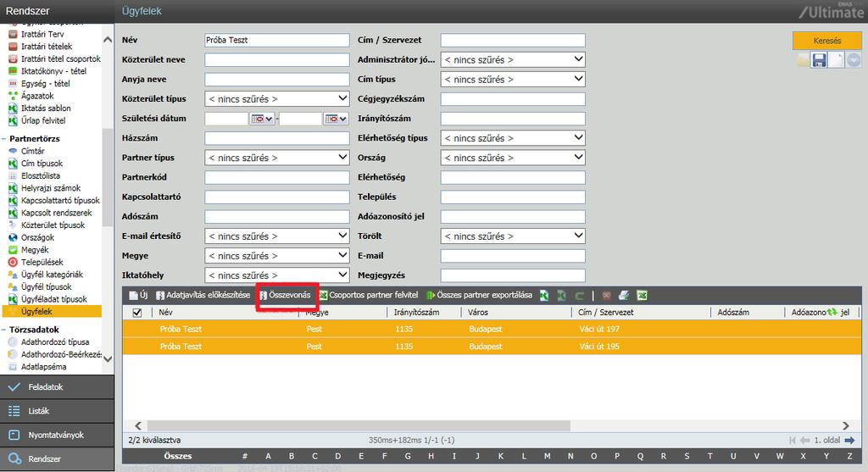The height and width of the screenshot is (472, 868).
Task: Click the Keresés search button
Action: click(x=827, y=41)
